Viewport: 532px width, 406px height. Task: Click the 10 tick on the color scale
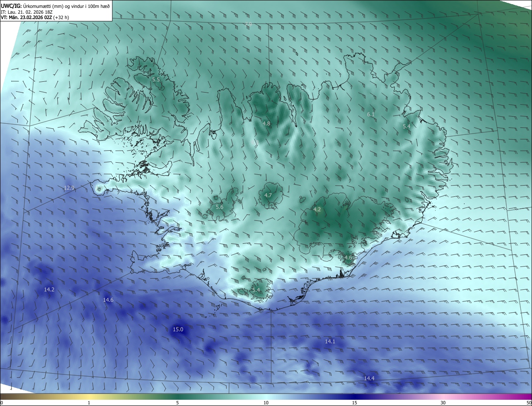[266, 403]
